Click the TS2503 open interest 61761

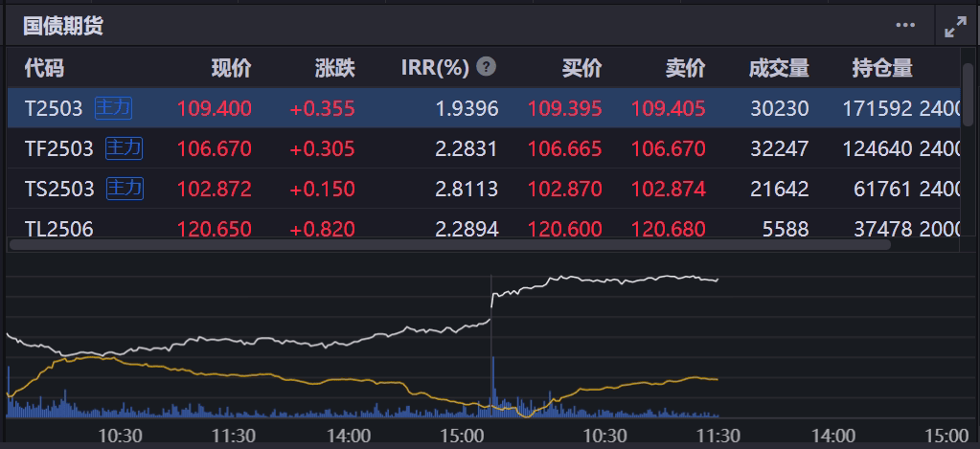click(x=882, y=189)
